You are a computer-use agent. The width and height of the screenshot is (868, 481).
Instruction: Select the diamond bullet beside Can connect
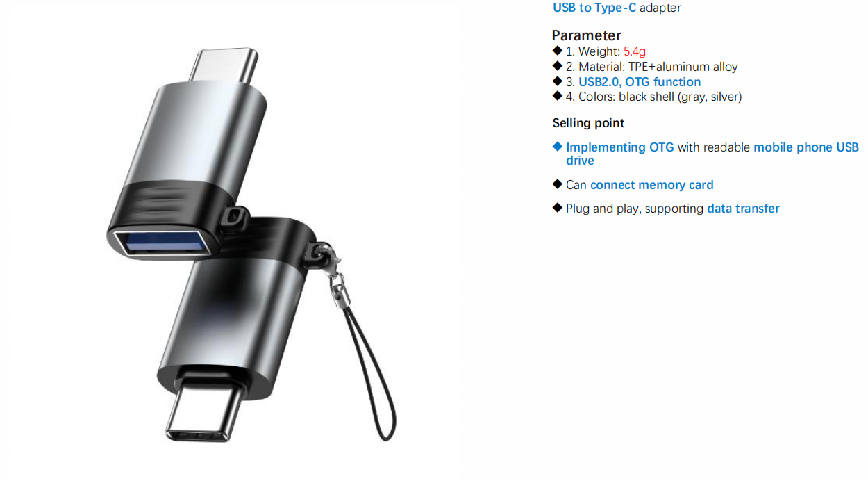pos(557,184)
